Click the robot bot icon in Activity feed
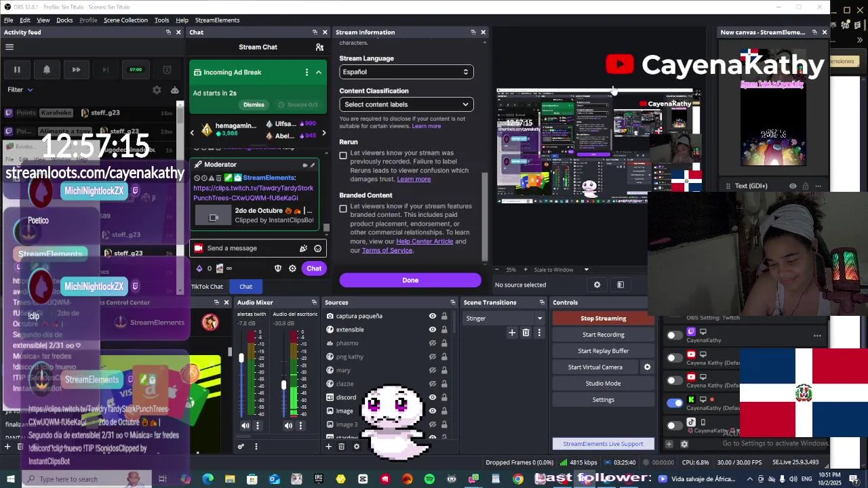Viewport: 868px width, 488px height. (174, 89)
